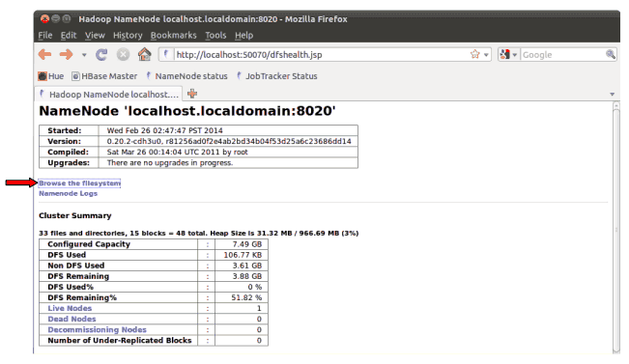Open the URL bar history dropdown
The width and height of the screenshot is (629, 364).
point(486,54)
